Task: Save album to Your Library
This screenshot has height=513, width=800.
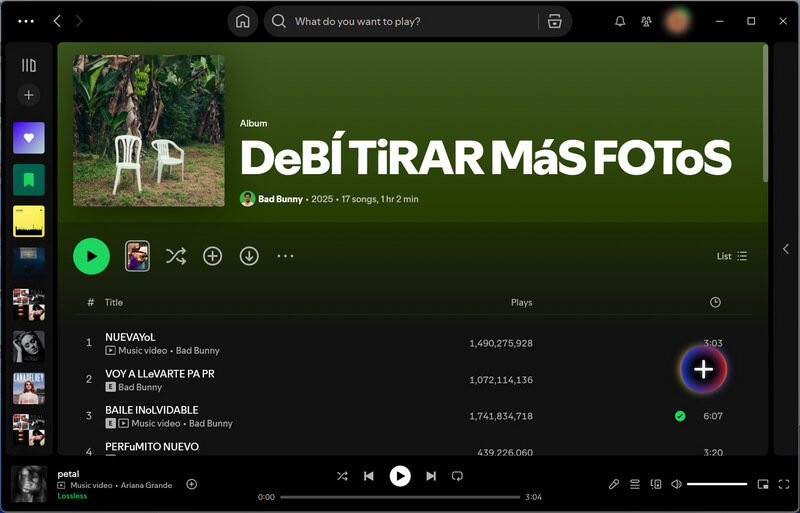Action: 212,256
